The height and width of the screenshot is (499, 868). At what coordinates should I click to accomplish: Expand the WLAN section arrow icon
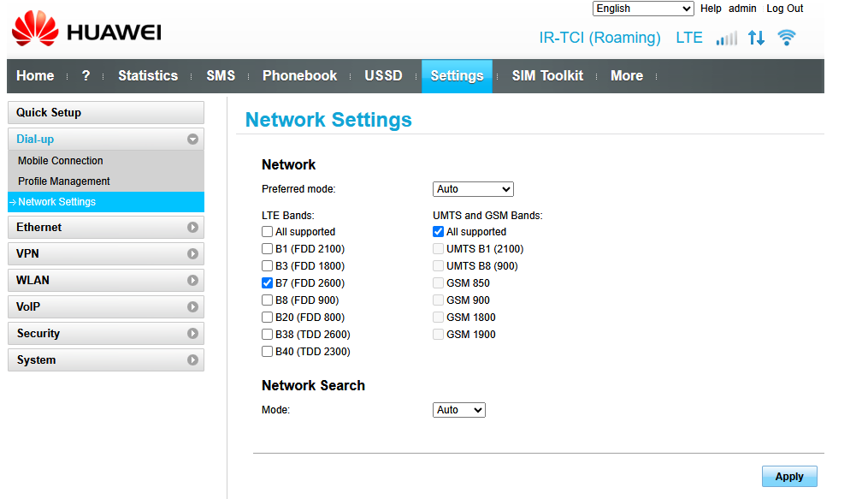192,281
